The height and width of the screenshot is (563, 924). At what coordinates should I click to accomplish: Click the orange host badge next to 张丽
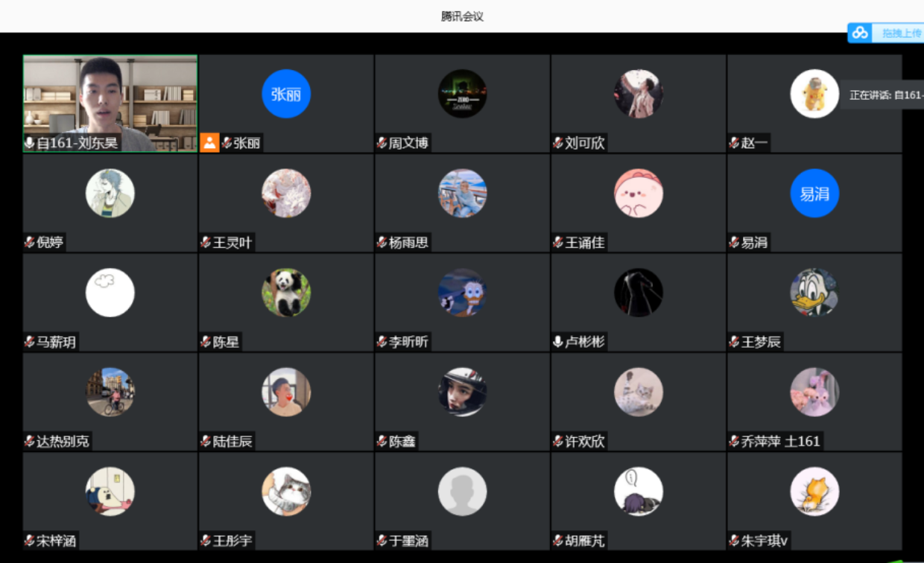coord(209,142)
